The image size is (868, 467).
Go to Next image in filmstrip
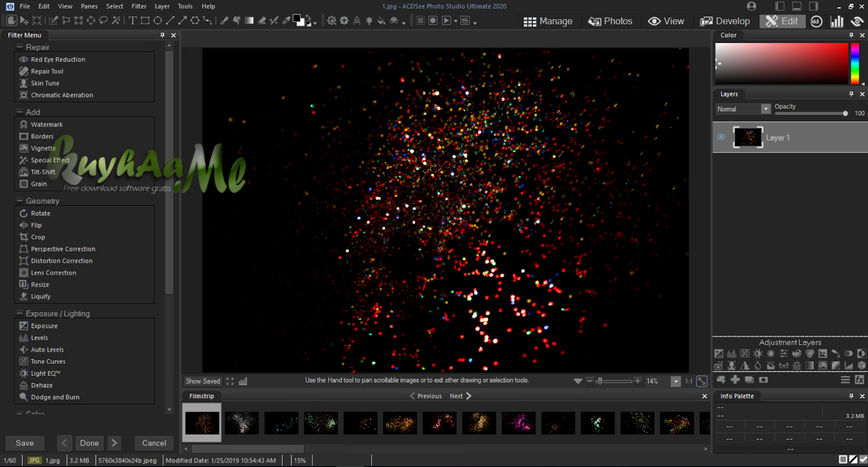point(461,396)
